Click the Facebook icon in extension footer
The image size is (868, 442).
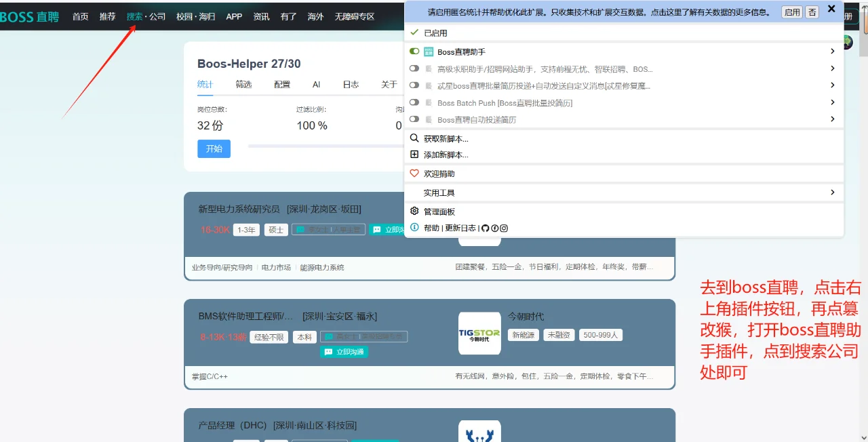pyautogui.click(x=495, y=228)
